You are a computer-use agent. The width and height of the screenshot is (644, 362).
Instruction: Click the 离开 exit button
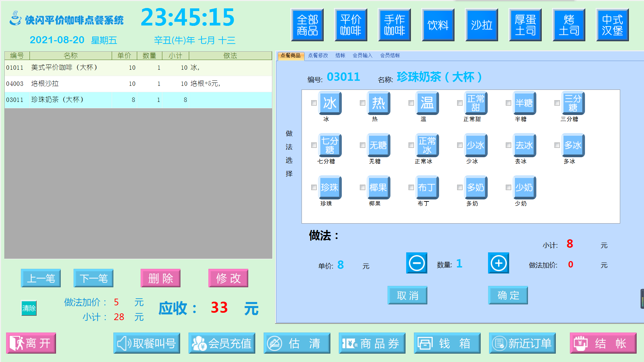(x=31, y=343)
